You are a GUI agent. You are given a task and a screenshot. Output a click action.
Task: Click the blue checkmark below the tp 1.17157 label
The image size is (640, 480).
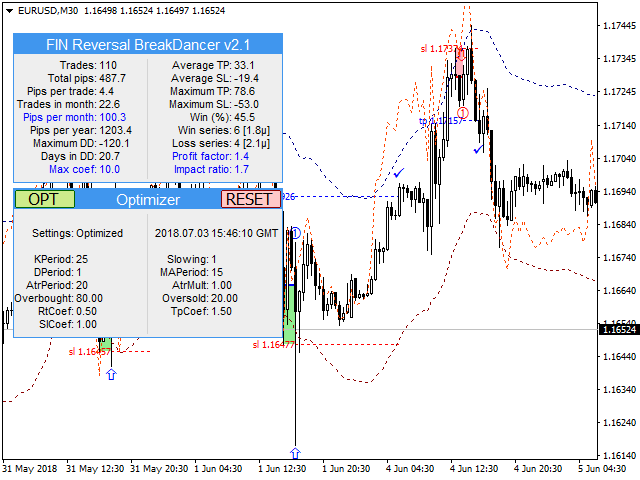pos(479,150)
